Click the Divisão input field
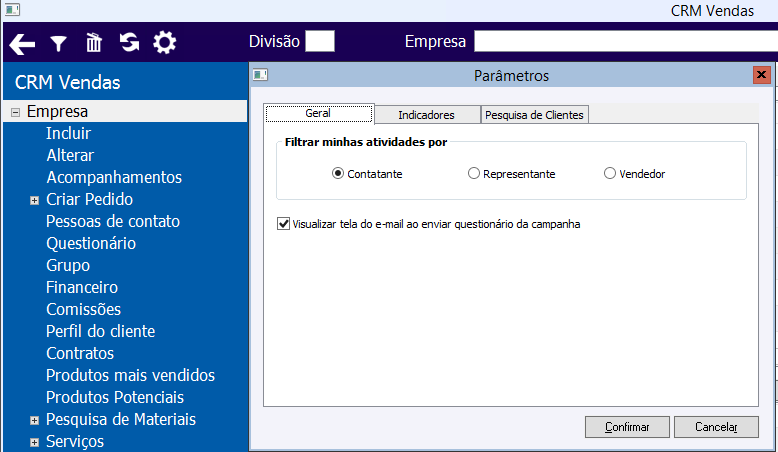 (320, 41)
